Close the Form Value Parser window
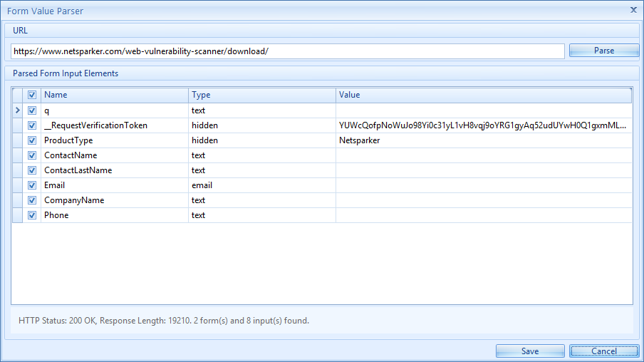The height and width of the screenshot is (362, 644). point(633,10)
